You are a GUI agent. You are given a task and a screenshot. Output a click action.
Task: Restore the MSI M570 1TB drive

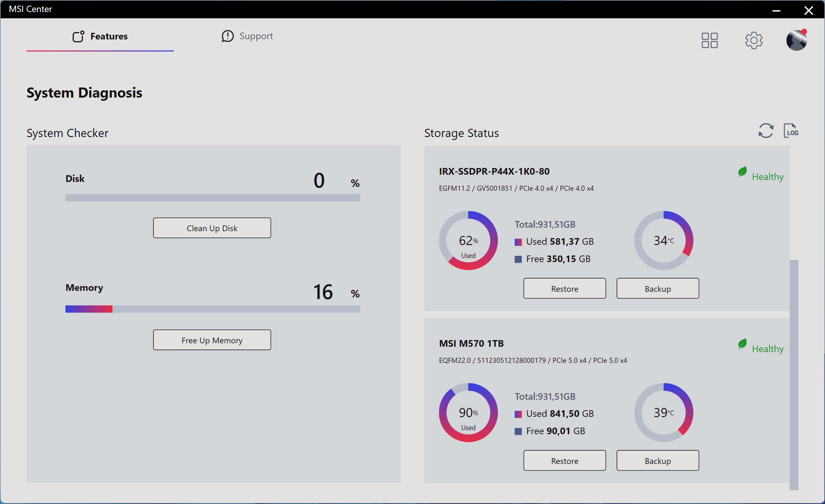point(565,460)
